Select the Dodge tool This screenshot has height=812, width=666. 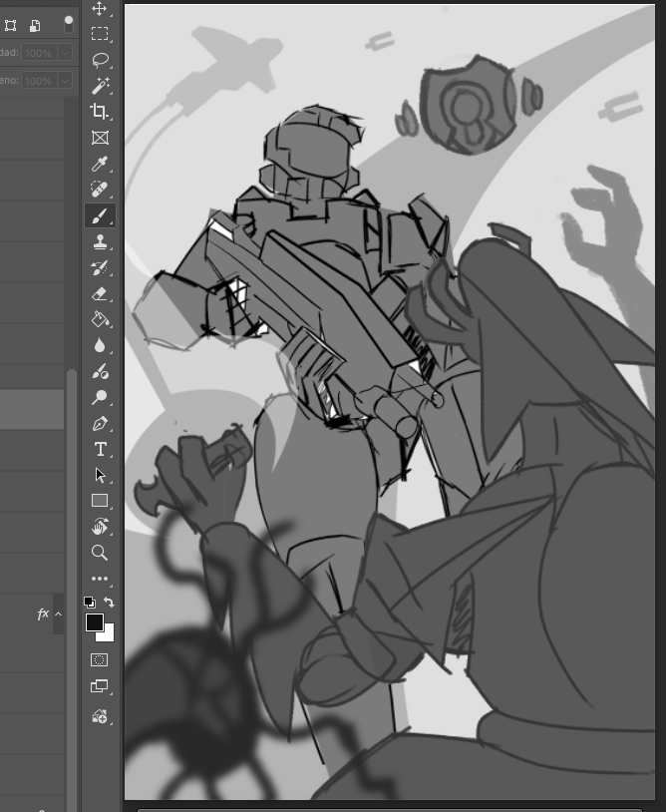pos(100,397)
